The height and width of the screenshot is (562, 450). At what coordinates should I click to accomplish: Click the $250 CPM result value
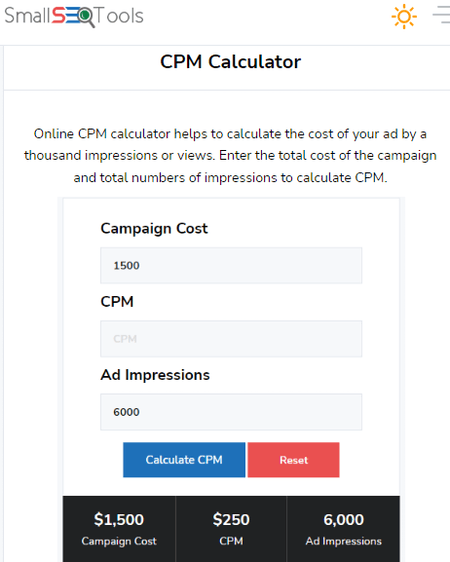pyautogui.click(x=231, y=520)
